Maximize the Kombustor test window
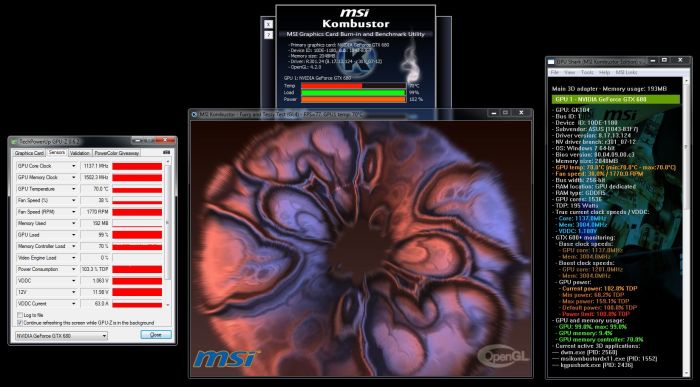 coord(505,113)
